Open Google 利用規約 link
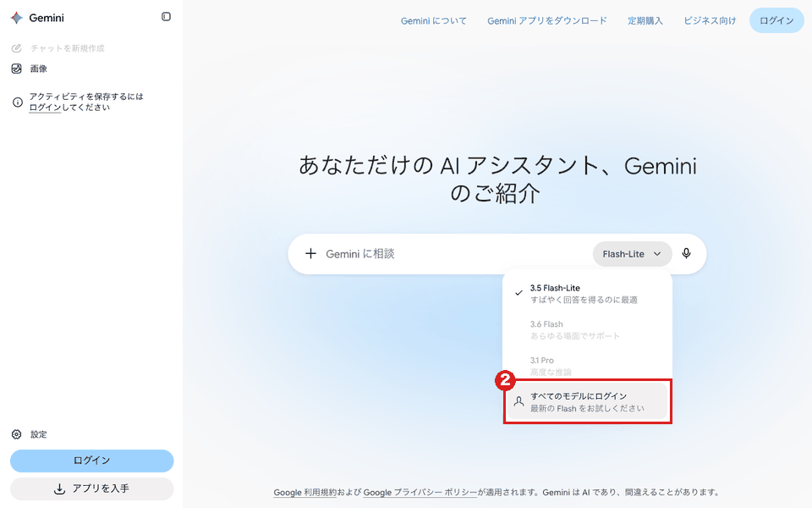 305,492
